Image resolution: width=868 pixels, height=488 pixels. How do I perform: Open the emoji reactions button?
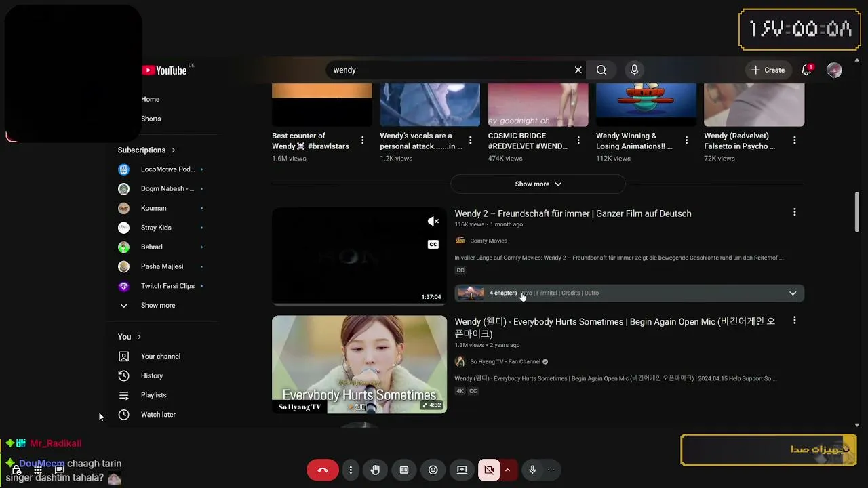pos(433,470)
